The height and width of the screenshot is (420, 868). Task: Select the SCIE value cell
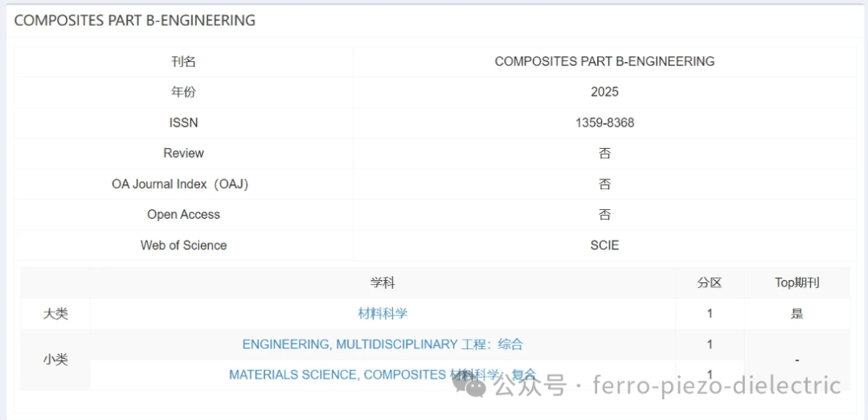tap(604, 245)
